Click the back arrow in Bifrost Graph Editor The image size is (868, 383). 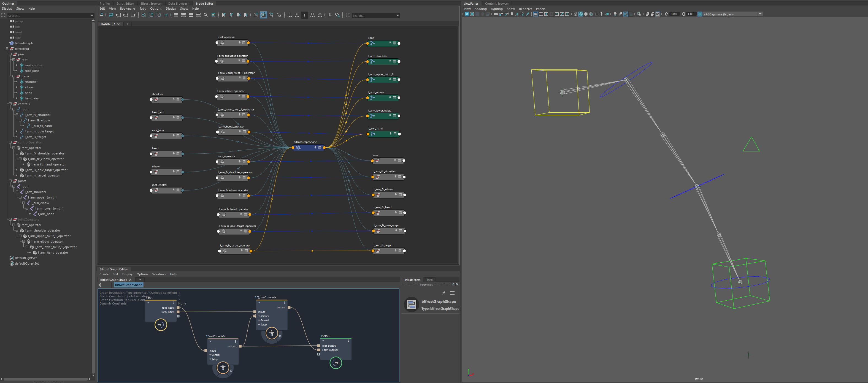point(101,285)
